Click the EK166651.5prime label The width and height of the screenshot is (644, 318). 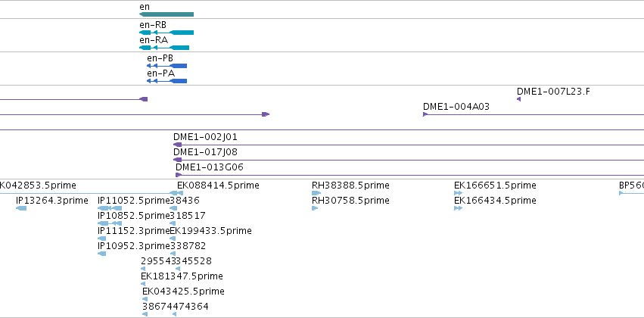point(495,185)
